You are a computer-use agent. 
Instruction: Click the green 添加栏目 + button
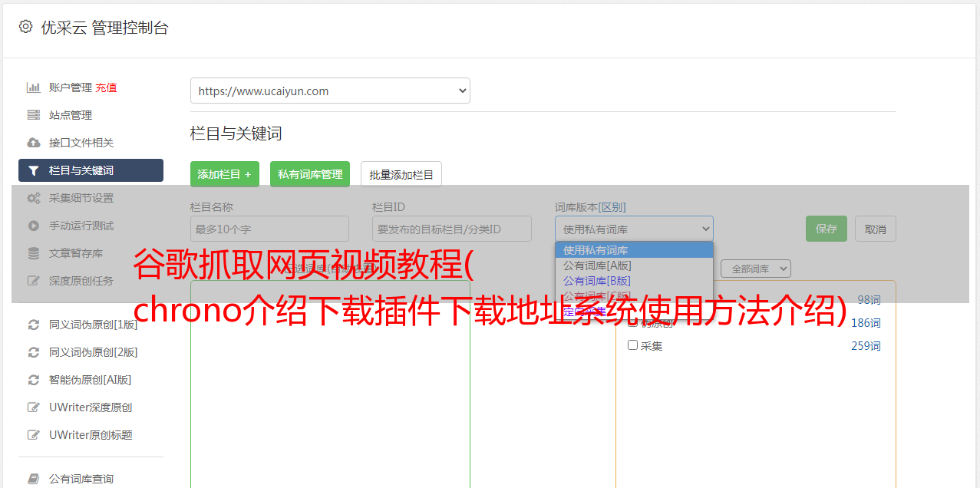pos(225,174)
